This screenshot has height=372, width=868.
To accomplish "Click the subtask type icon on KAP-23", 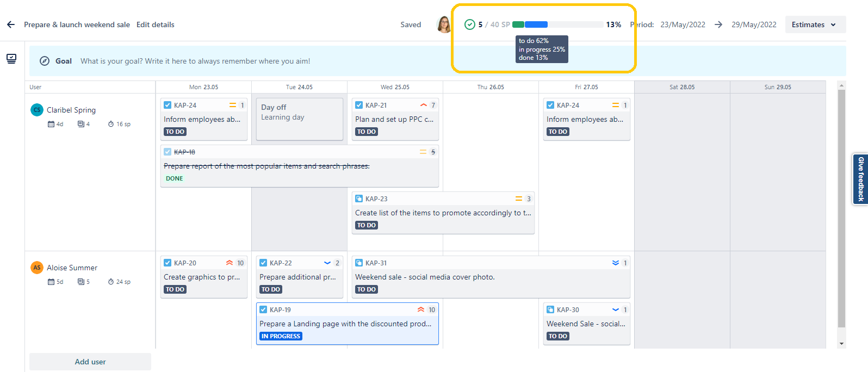I will tap(359, 199).
